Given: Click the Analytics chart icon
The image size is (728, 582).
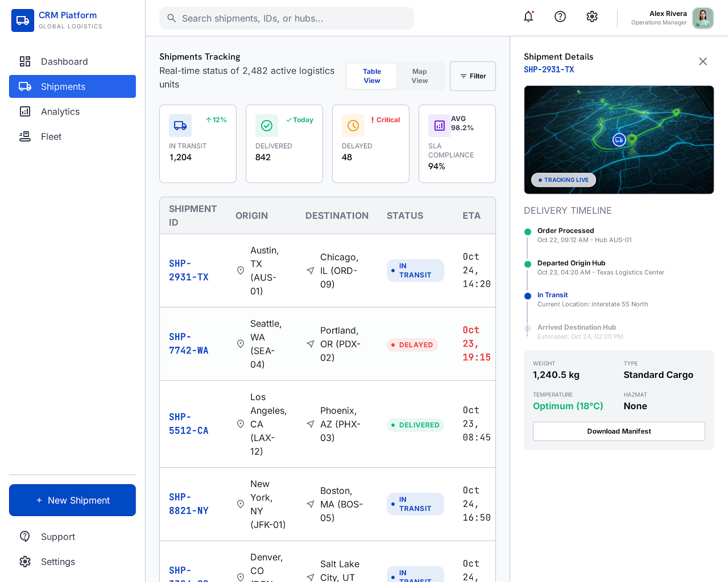Looking at the screenshot, I should click(25, 111).
